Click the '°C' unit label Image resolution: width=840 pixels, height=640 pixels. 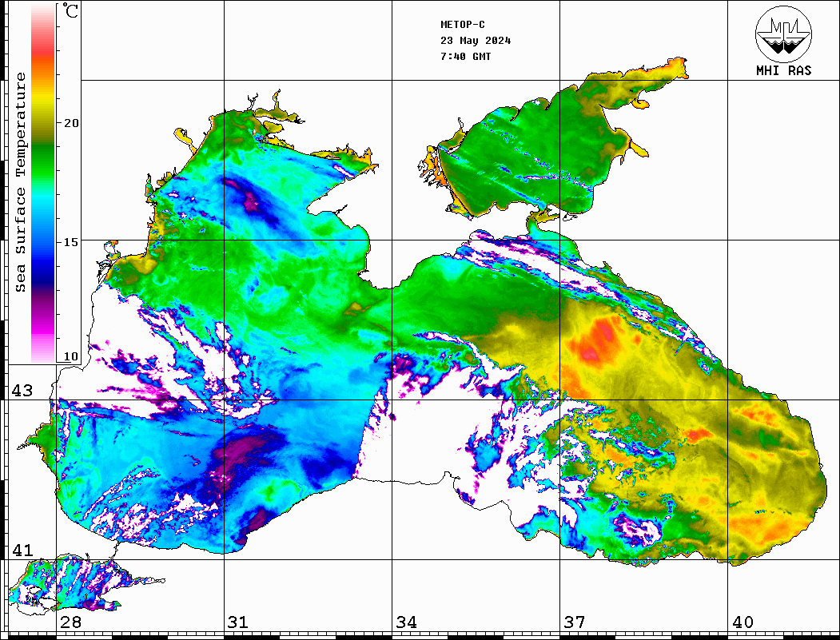70,11
